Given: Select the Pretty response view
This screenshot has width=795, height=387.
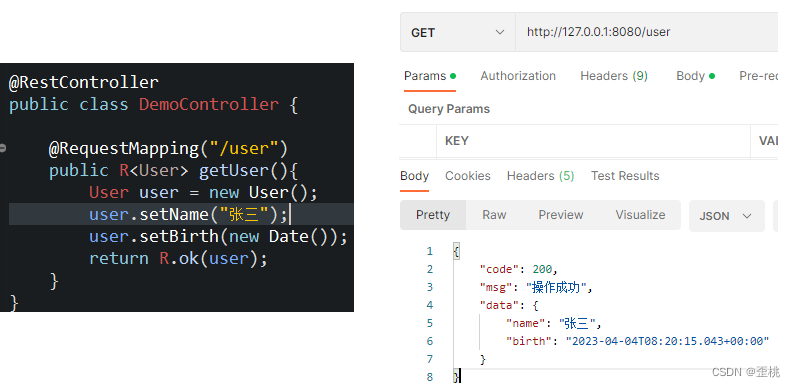Looking at the screenshot, I should coord(433,215).
